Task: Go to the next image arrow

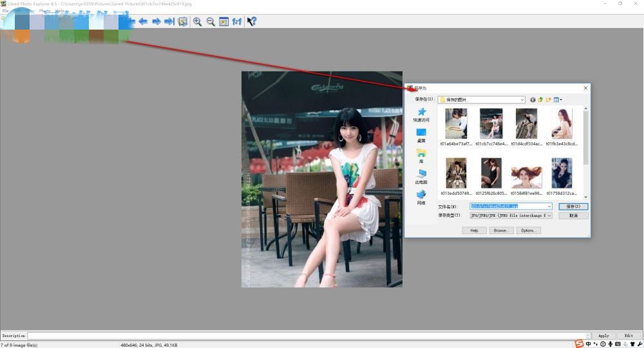Action: coord(156,21)
